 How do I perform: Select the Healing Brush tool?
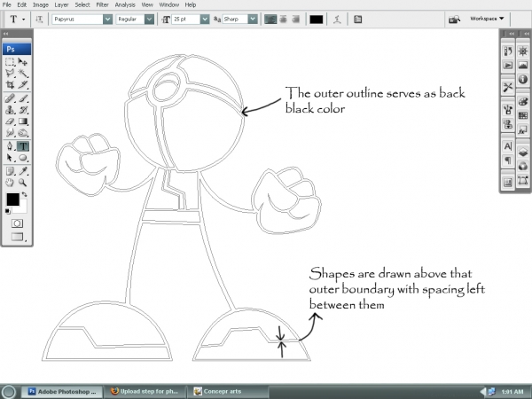(x=10, y=98)
